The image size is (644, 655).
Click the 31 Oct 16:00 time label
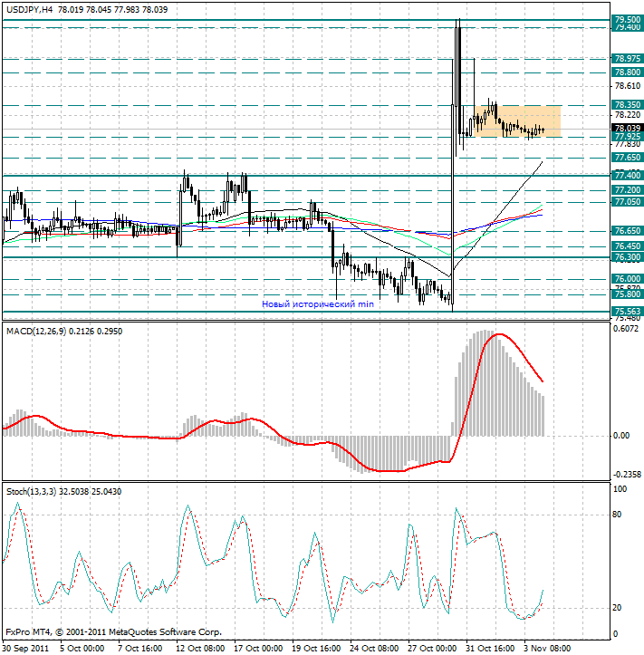point(491,649)
